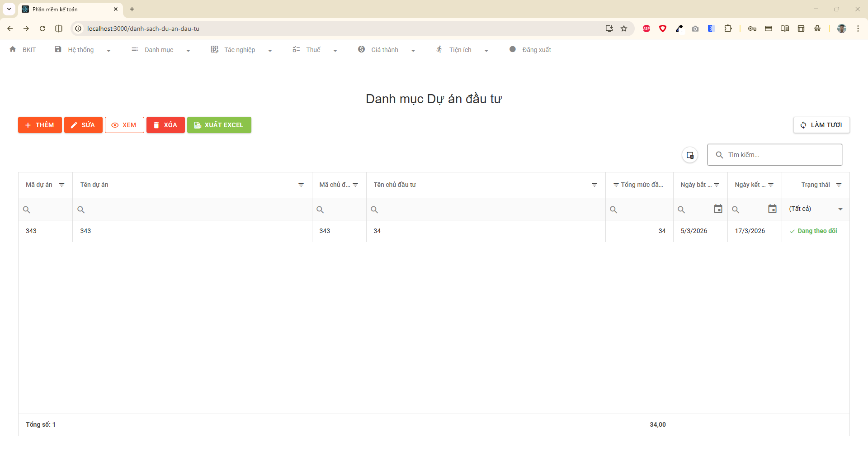
Task: Click the XEM view button
Action: click(x=124, y=125)
